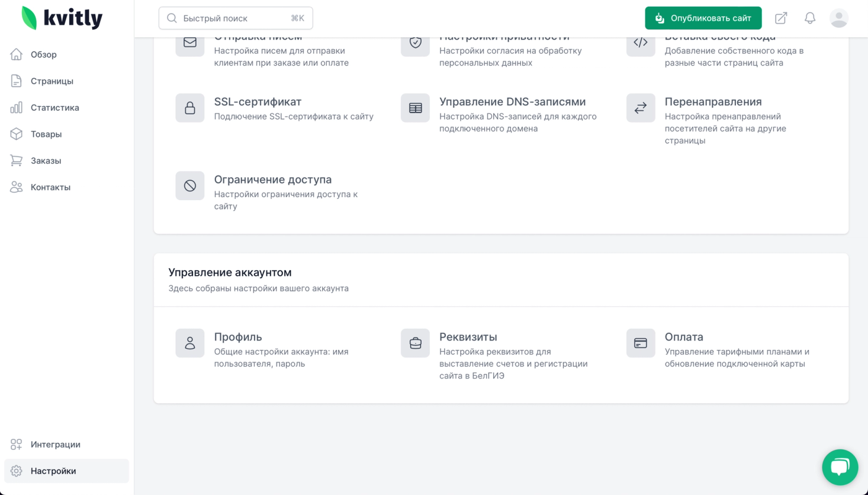Image resolution: width=868 pixels, height=495 pixels.
Task: Click the Оплата card icon
Action: pyautogui.click(x=641, y=343)
